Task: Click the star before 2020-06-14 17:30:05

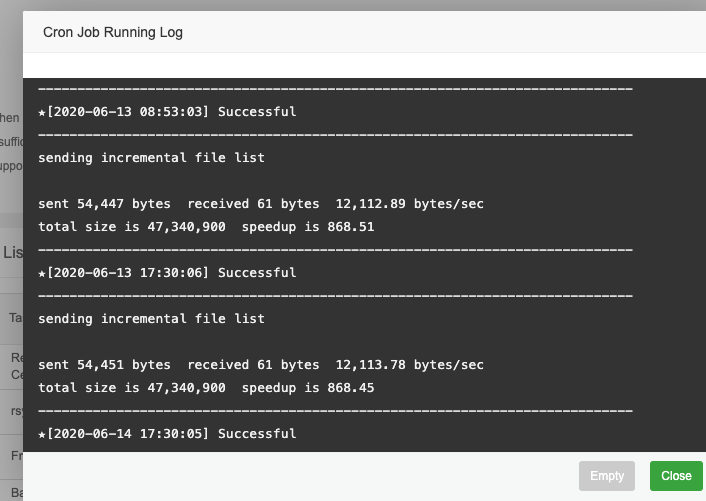Action: point(42,434)
